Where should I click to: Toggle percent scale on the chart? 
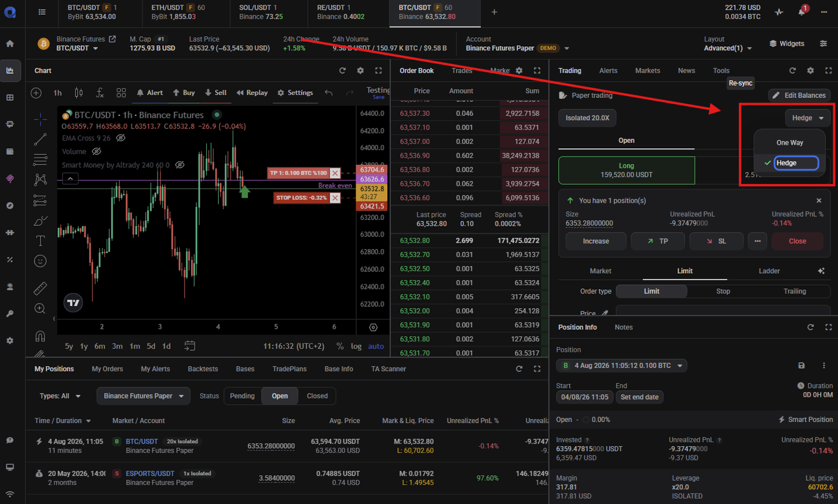(x=340, y=346)
